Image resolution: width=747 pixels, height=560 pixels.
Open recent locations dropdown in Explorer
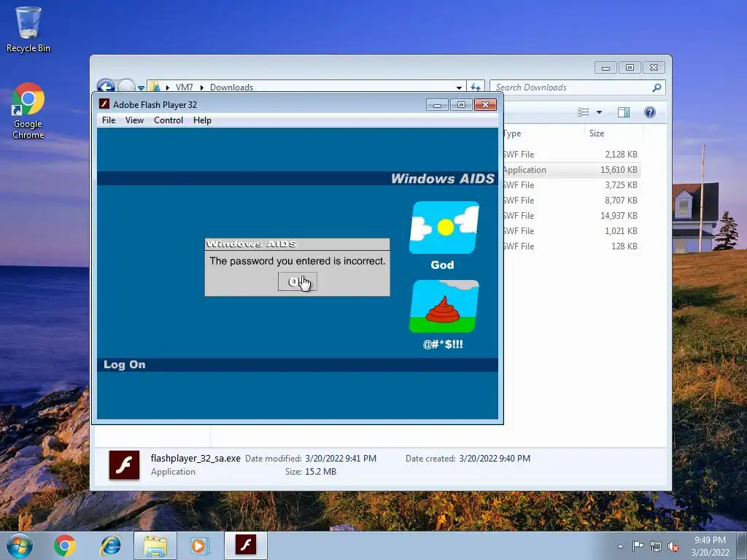pyautogui.click(x=141, y=87)
